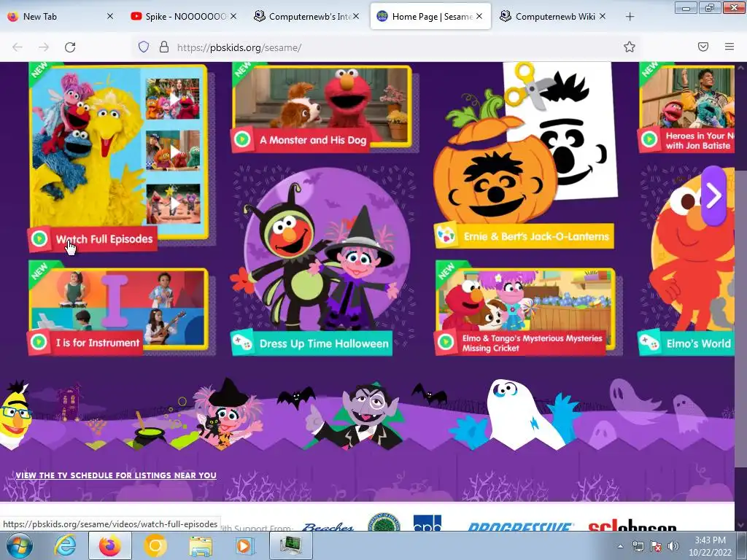Select the Home Page Sesame tab

click(430, 17)
